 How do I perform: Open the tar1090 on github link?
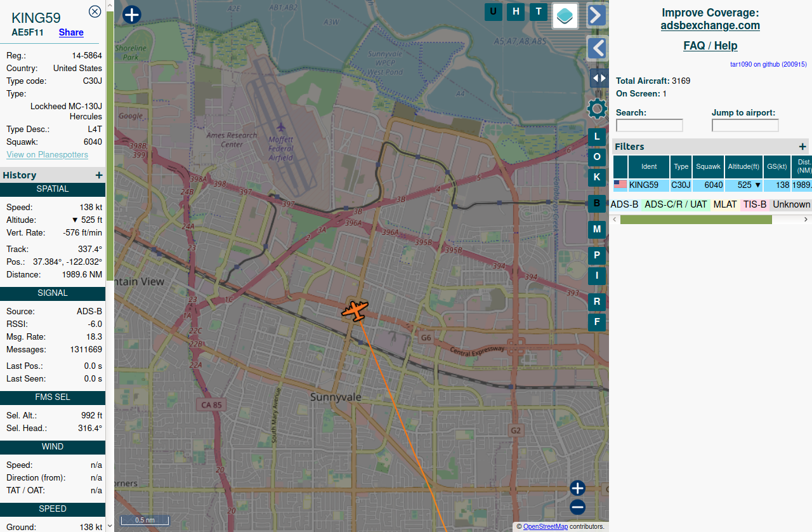769,64
